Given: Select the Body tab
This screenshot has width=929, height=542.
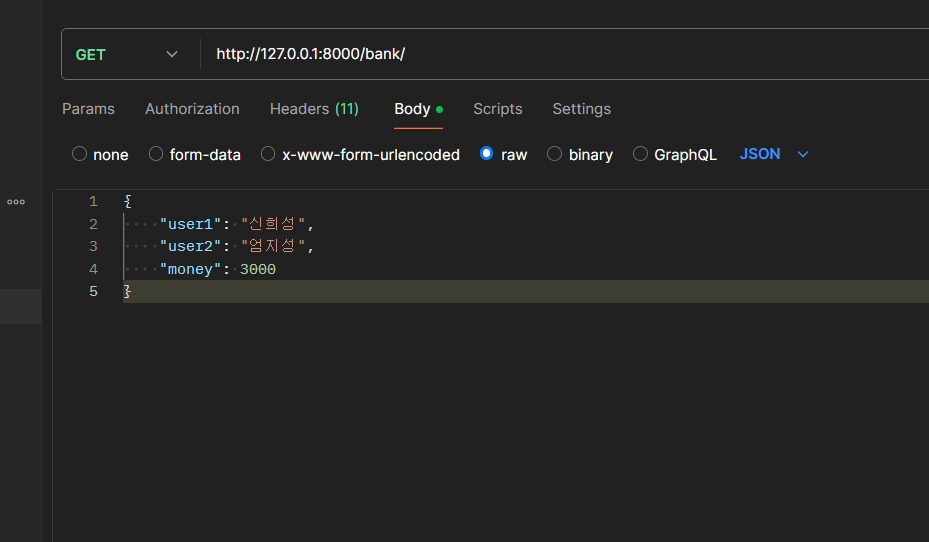Looking at the screenshot, I should [x=418, y=109].
